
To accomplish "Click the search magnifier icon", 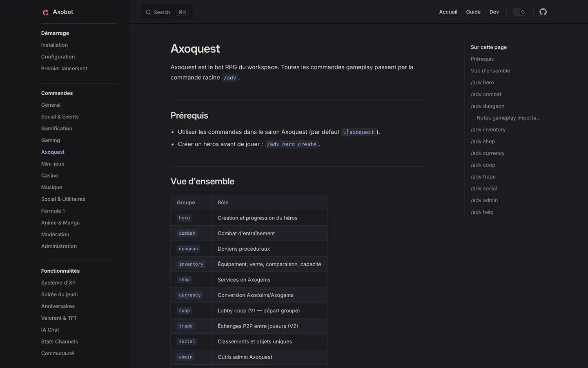I will point(149,12).
